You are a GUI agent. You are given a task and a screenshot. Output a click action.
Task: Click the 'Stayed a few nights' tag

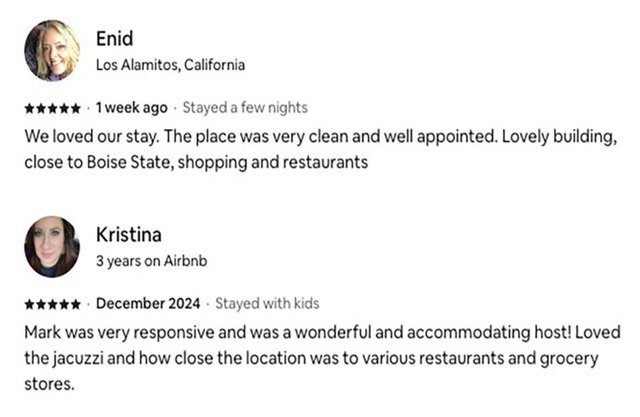[245, 108]
